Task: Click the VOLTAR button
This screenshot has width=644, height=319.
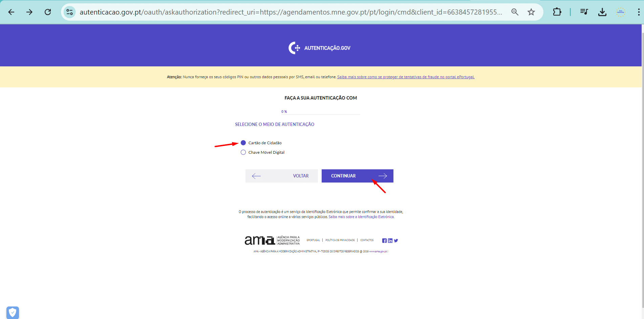Action: point(281,176)
